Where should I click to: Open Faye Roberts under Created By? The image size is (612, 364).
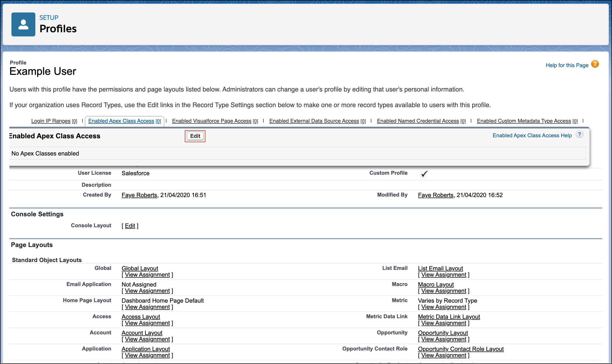click(x=139, y=195)
